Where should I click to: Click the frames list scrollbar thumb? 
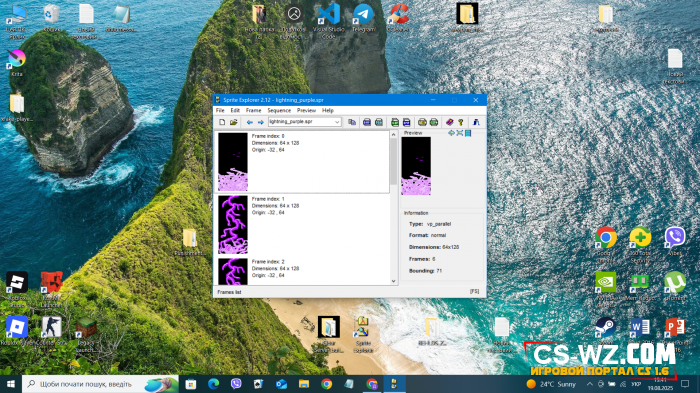(393, 161)
